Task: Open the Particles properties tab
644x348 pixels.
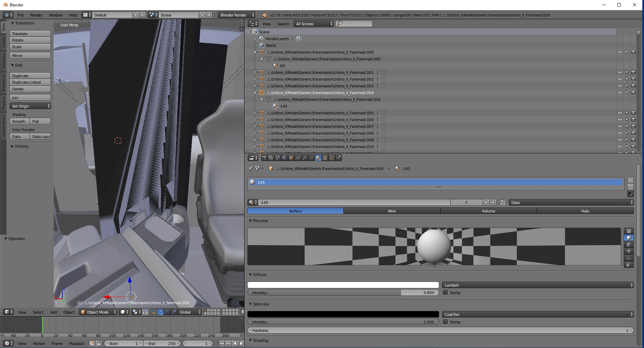Action: click(332, 158)
